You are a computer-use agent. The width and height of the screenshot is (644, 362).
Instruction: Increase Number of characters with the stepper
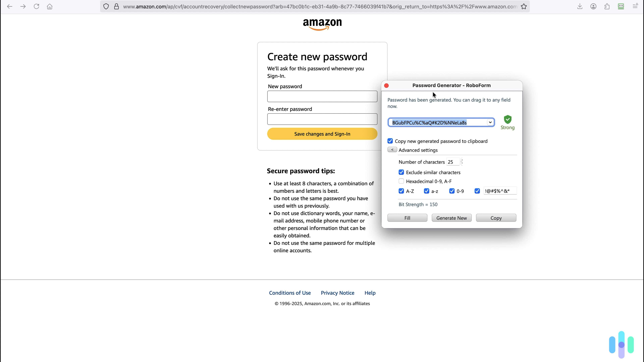point(462,160)
